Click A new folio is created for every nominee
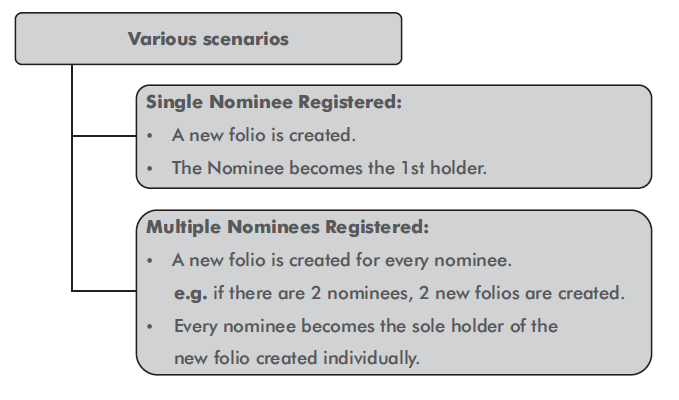Viewport: 679px width, 400px height. pyautogui.click(x=342, y=260)
